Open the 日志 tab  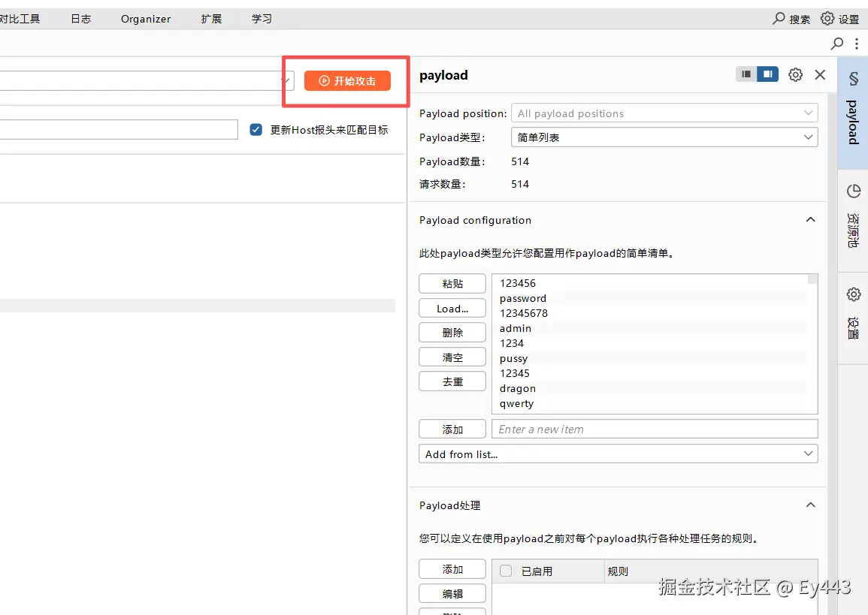pyautogui.click(x=81, y=19)
